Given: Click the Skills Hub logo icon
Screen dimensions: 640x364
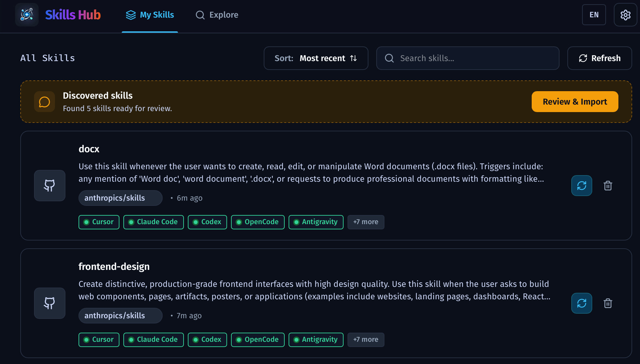Looking at the screenshot, I should pyautogui.click(x=27, y=15).
